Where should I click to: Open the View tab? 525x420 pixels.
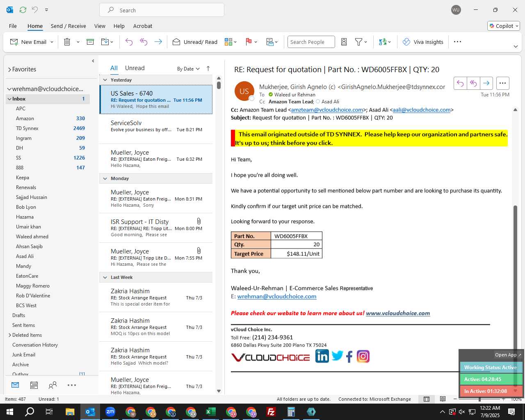coord(100,26)
